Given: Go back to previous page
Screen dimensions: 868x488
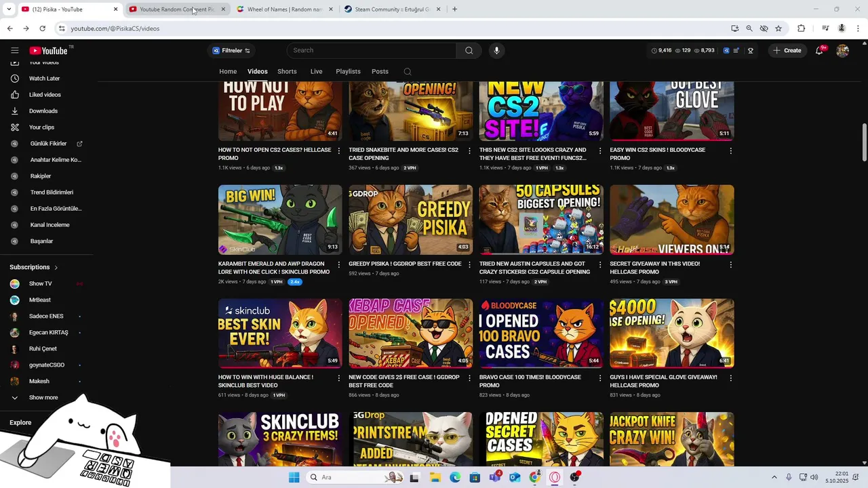Looking at the screenshot, I should [x=9, y=28].
